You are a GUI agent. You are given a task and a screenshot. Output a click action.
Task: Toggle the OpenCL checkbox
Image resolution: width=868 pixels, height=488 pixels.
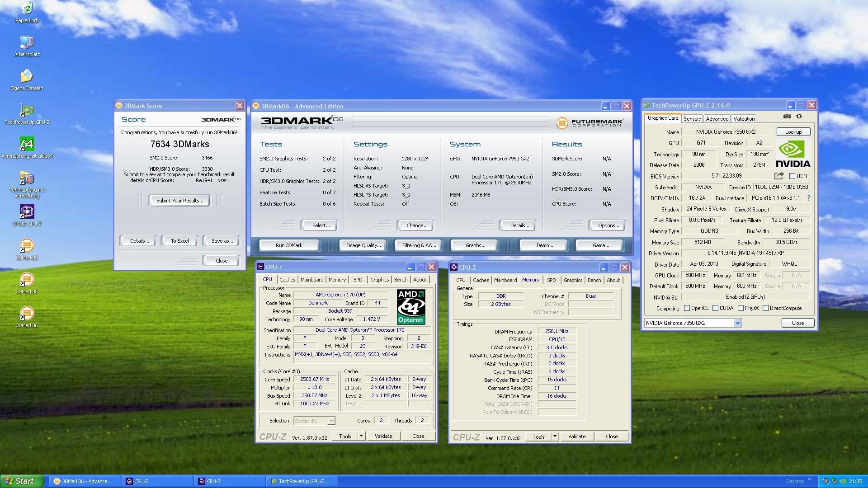click(687, 308)
